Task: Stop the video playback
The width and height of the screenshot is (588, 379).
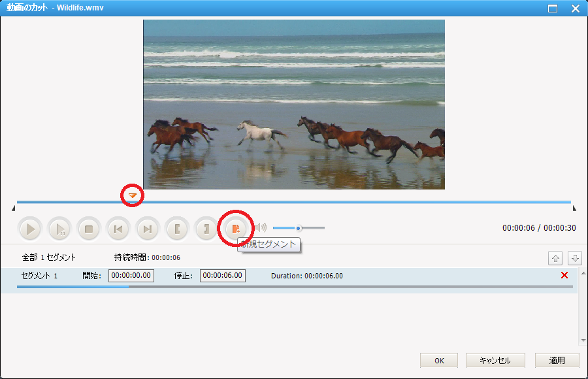Action: (x=89, y=229)
